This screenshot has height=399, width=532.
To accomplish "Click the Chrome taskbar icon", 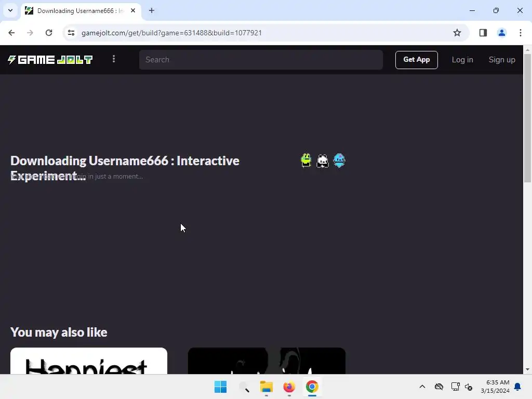I will point(312,387).
